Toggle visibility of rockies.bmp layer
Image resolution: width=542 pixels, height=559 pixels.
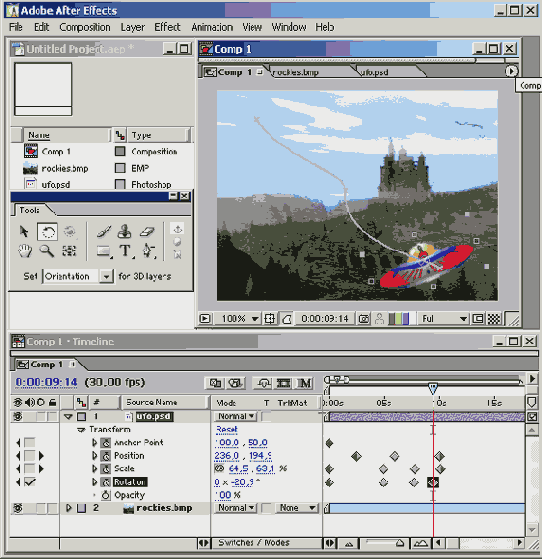[17, 508]
